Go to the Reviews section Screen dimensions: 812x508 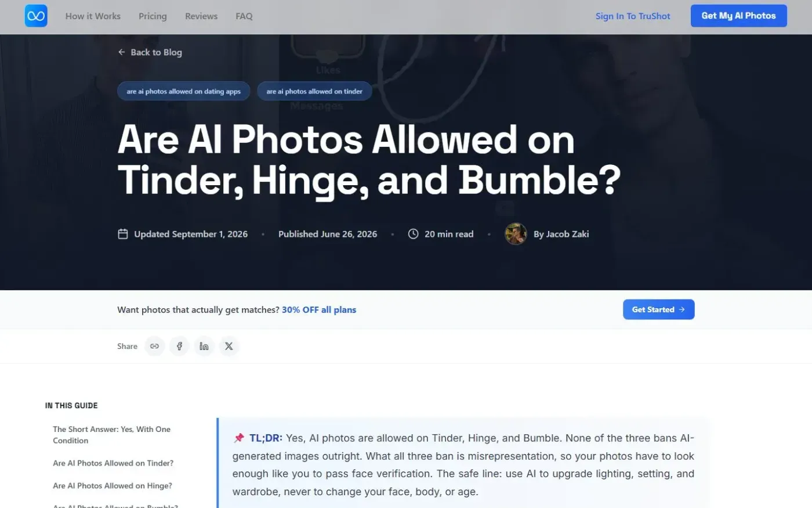point(201,16)
